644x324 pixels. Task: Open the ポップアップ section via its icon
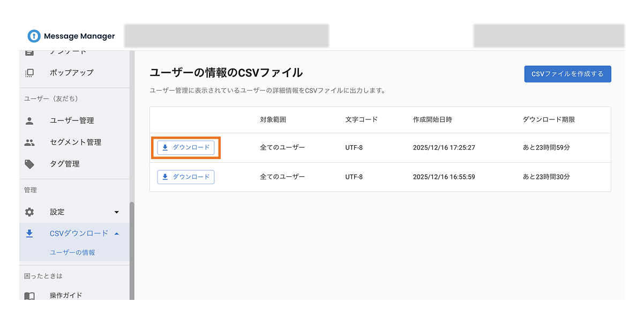pyautogui.click(x=30, y=72)
